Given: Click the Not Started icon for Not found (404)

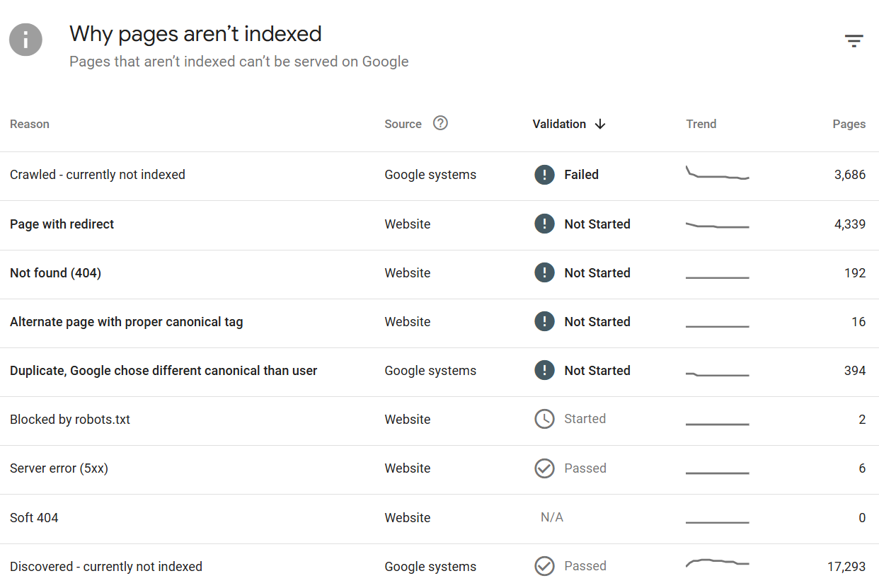Looking at the screenshot, I should [544, 272].
